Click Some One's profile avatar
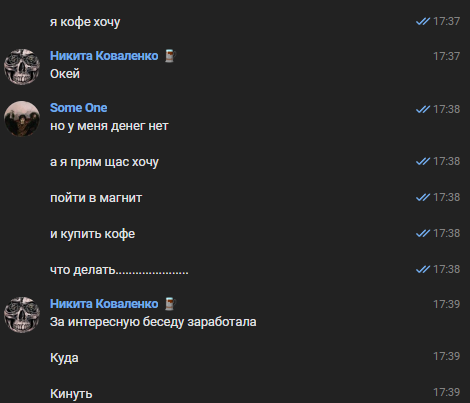 point(22,119)
